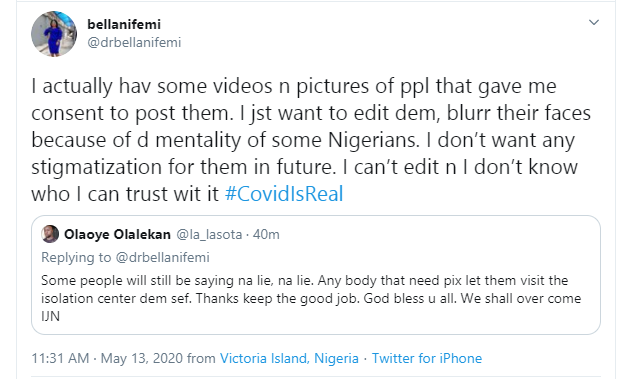Click the @drbellanifemi handle under the display name
This screenshot has width=622, height=379.
tap(134, 42)
